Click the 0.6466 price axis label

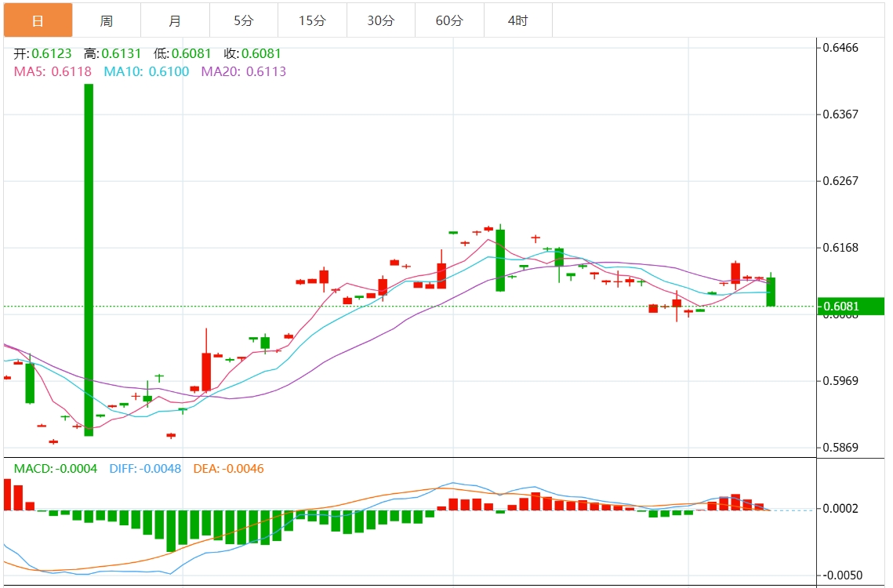click(840, 48)
